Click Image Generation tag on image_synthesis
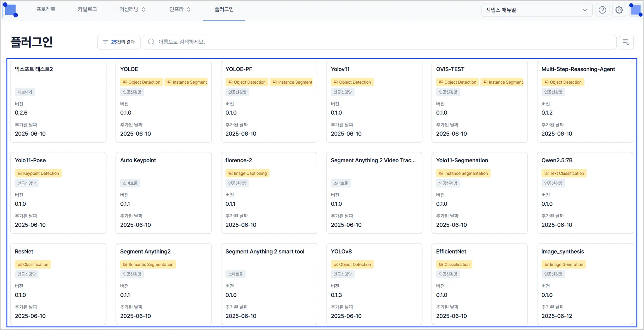 tap(563, 265)
